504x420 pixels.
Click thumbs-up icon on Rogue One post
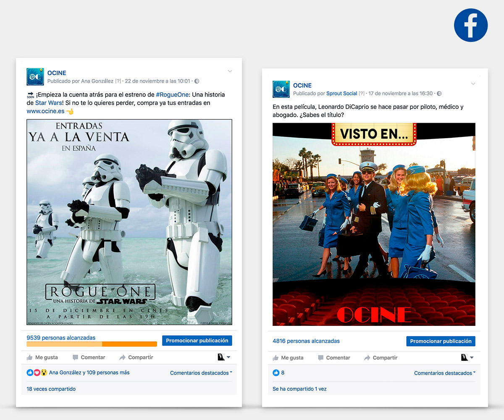tap(30, 357)
